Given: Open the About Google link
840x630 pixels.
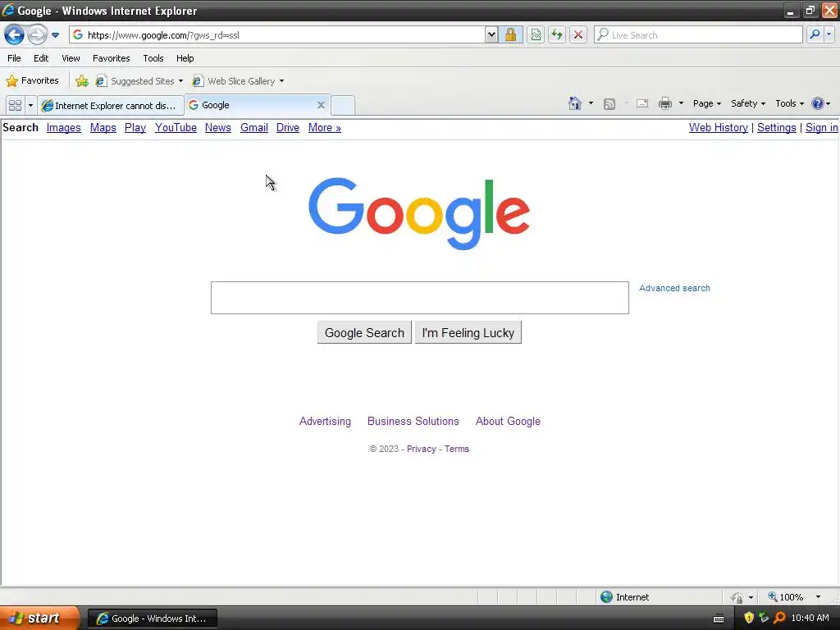Looking at the screenshot, I should tap(508, 421).
